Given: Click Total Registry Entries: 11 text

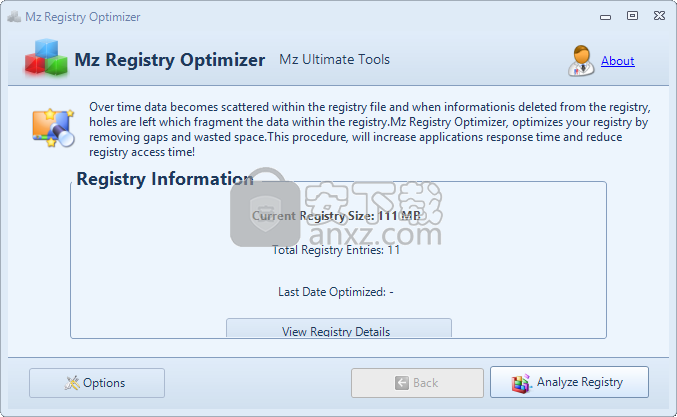Looking at the screenshot, I should point(336,250).
